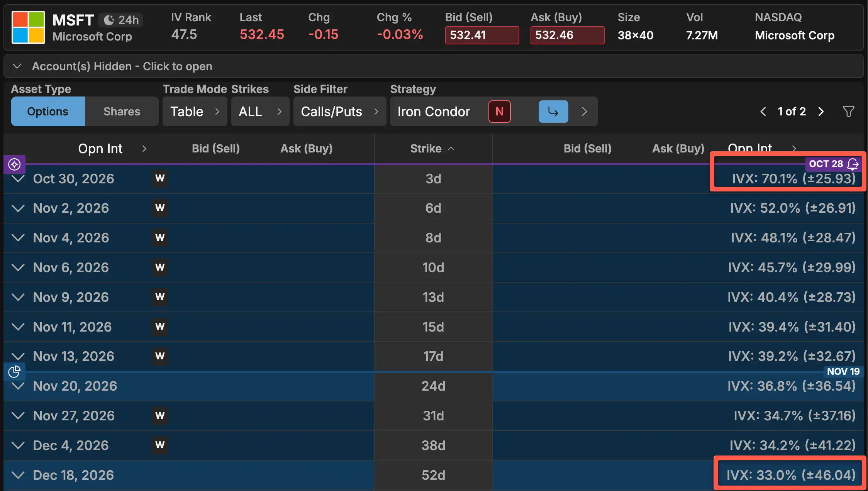Select the Options asset type
Image resolution: width=868 pixels, height=491 pixels.
point(48,112)
